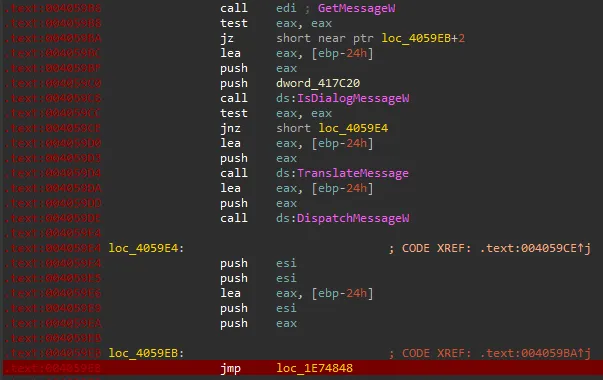Jump to xref .text:004059CE↑j
The image size is (603, 380).
click(535, 248)
